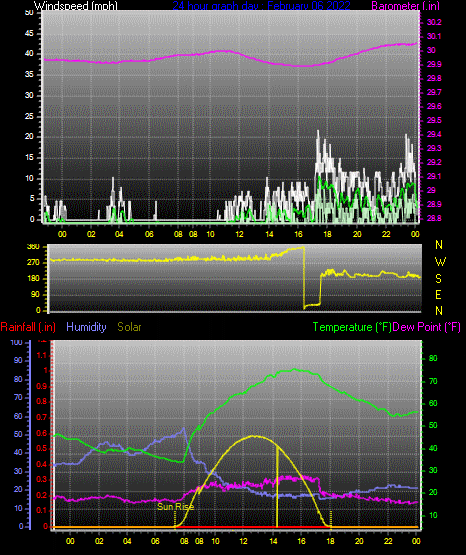Click '29.9' on the barometer axis
The image size is (466, 555).
tap(434, 64)
